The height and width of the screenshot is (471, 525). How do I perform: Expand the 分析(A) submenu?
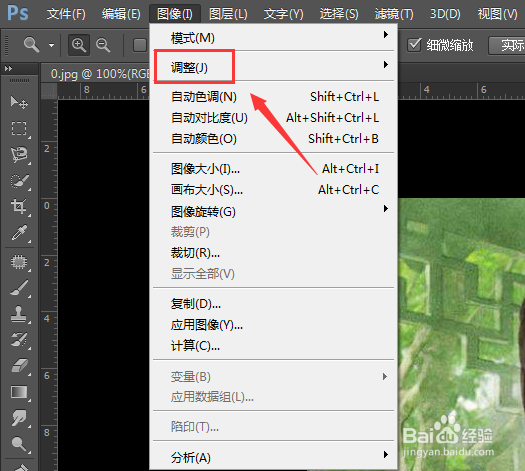[274, 457]
